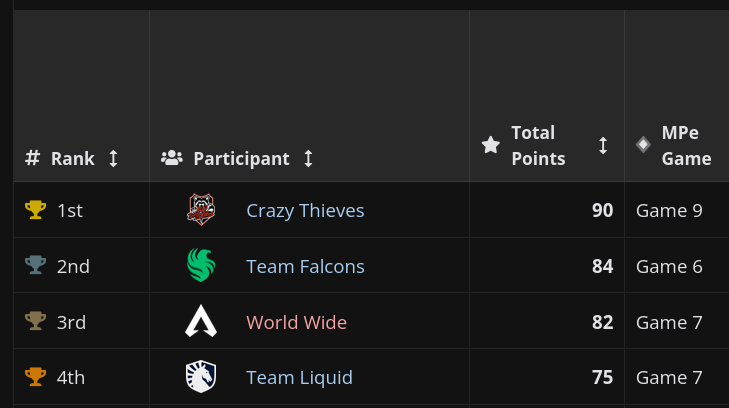The image size is (729, 408).
Task: Click the Team Liquid horse logo
Action: click(201, 376)
